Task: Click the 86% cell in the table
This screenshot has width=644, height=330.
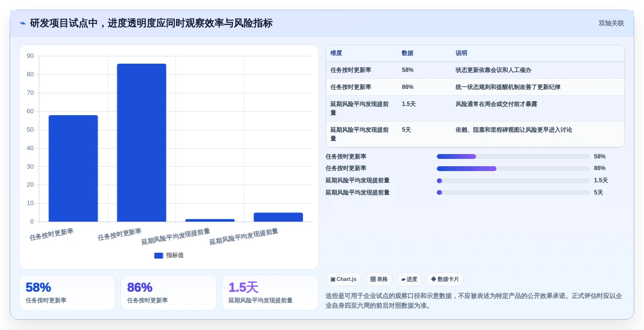Action: click(x=408, y=87)
